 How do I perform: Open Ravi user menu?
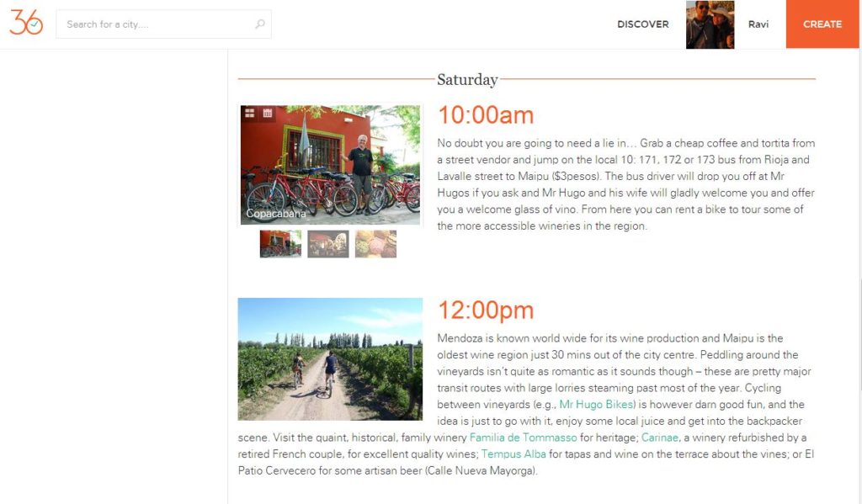click(758, 24)
